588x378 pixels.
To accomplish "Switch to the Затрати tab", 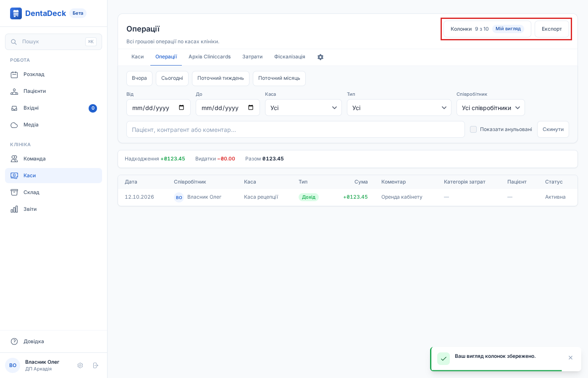I will point(252,57).
